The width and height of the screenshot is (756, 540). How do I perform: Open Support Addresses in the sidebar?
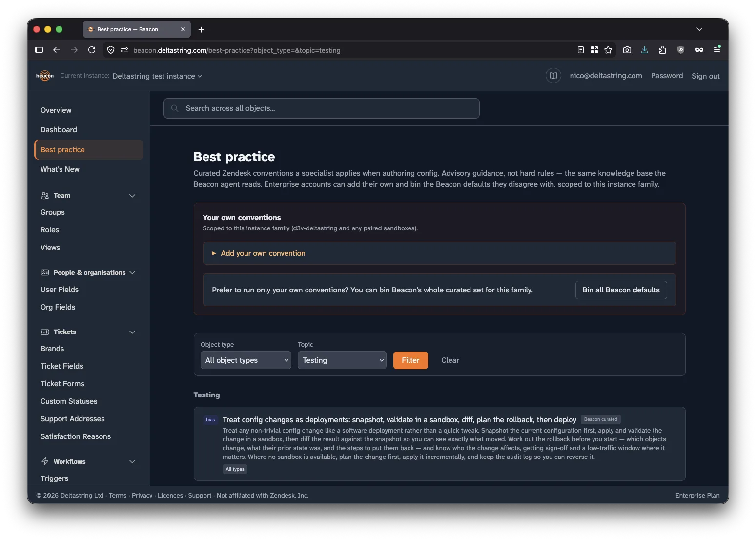(73, 419)
